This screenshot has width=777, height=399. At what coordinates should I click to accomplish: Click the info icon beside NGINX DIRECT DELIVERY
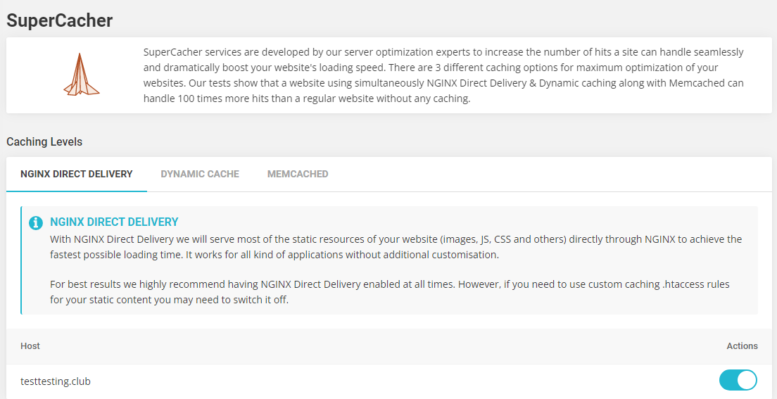pyautogui.click(x=36, y=223)
